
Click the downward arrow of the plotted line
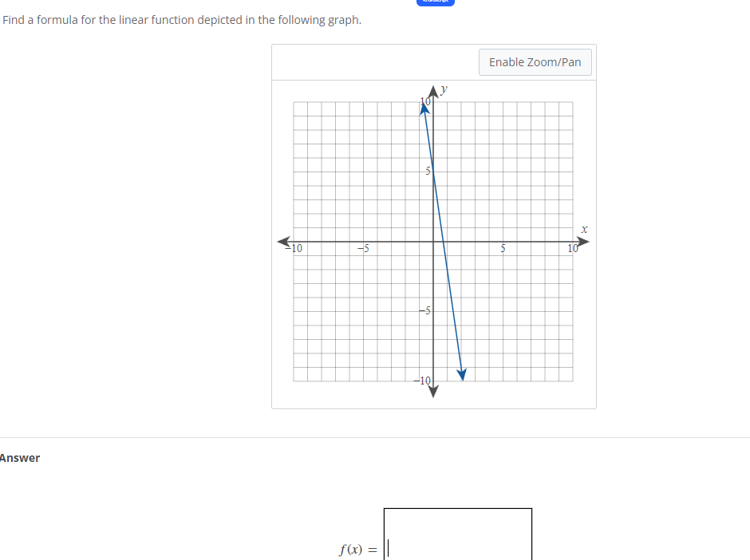click(x=463, y=373)
